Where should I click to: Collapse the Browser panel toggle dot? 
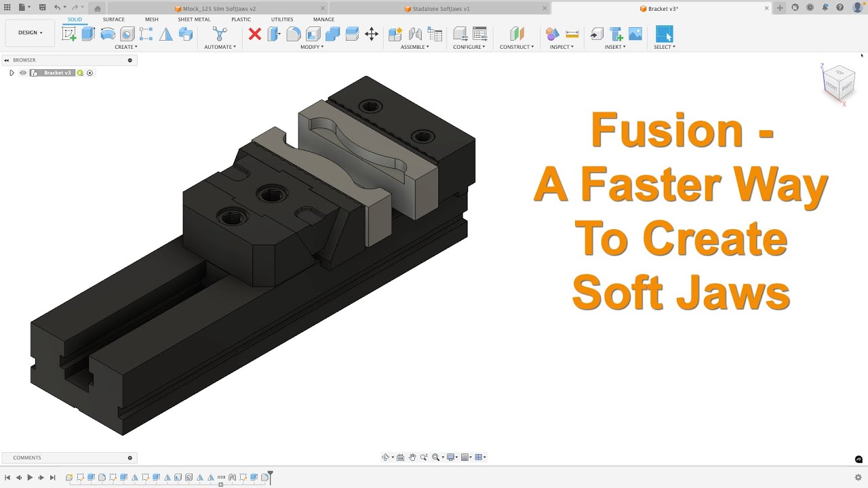130,60
